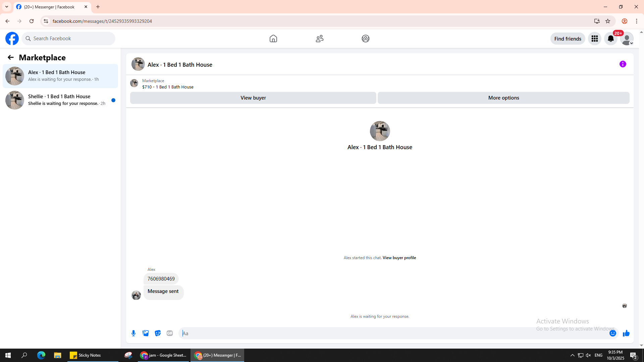The image size is (644, 362).
Task: Open Shellie's chat in the Marketplace list
Action: coord(60,100)
